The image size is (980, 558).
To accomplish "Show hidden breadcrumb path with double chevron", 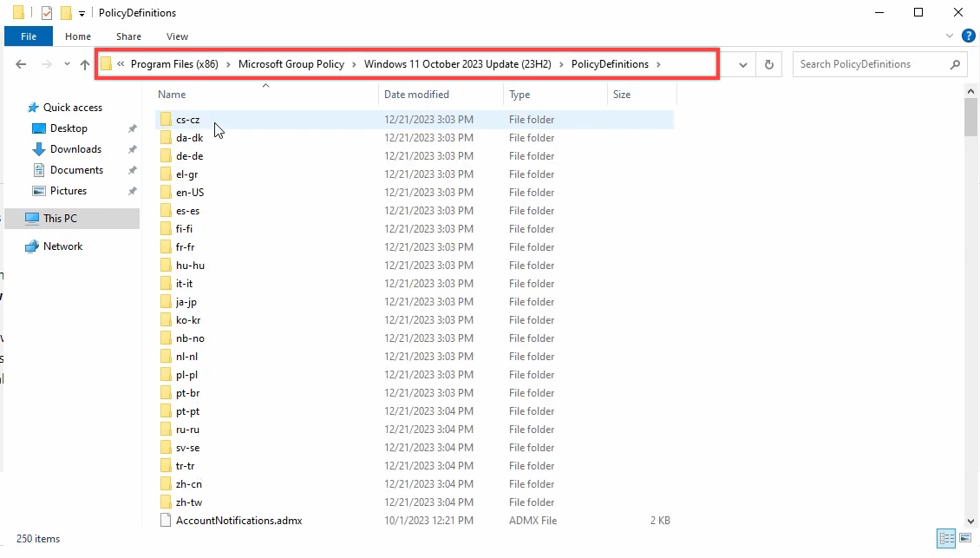I will (x=121, y=64).
